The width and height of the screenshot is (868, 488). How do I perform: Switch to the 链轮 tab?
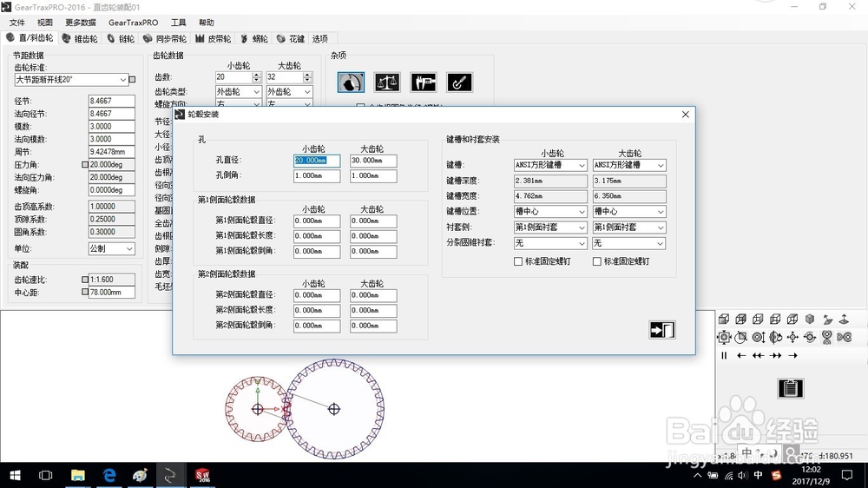point(122,38)
